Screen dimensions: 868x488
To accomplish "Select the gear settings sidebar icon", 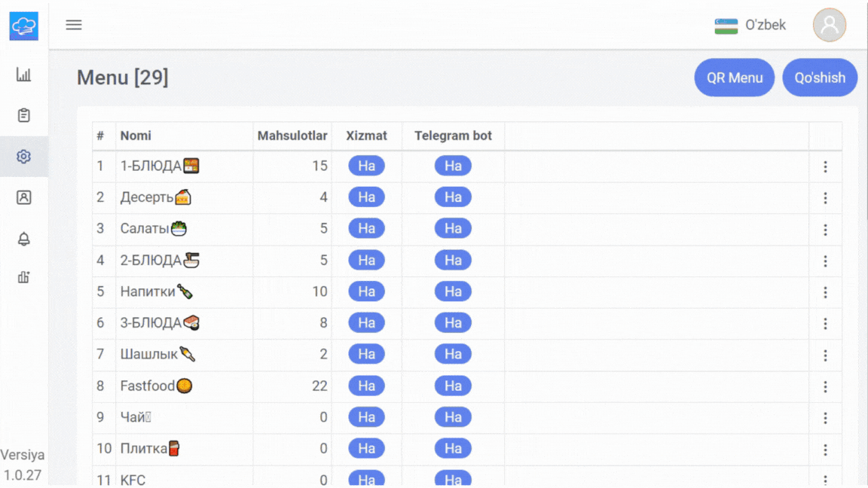I will (24, 157).
